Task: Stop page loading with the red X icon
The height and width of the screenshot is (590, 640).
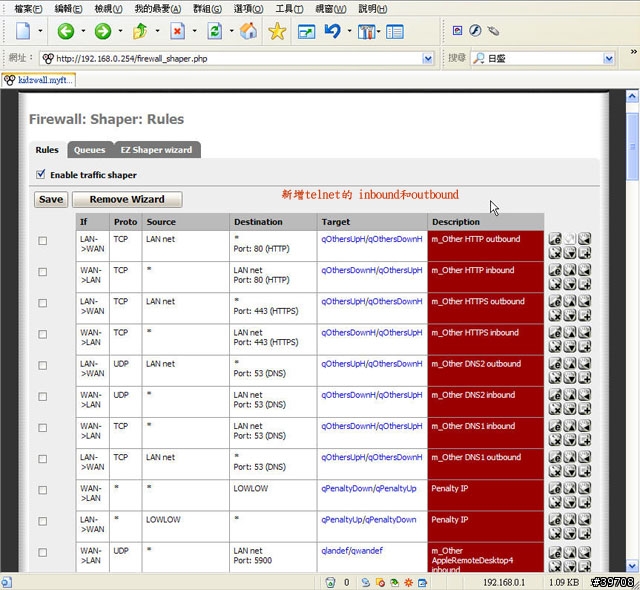Action: pos(177,31)
